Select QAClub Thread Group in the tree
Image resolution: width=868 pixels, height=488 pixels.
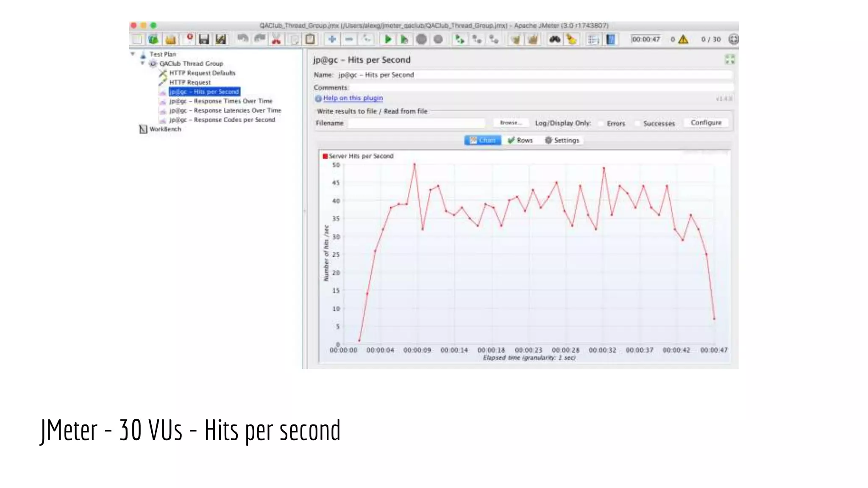[x=191, y=64]
